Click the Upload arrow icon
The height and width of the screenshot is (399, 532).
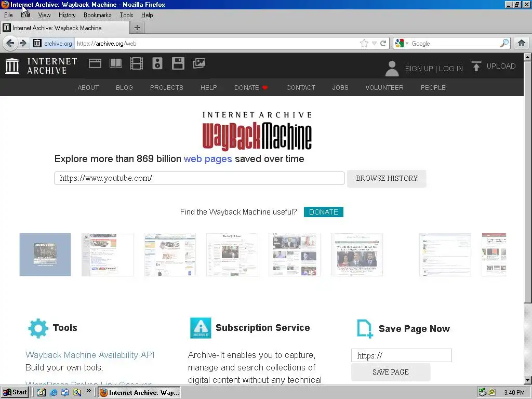476,66
